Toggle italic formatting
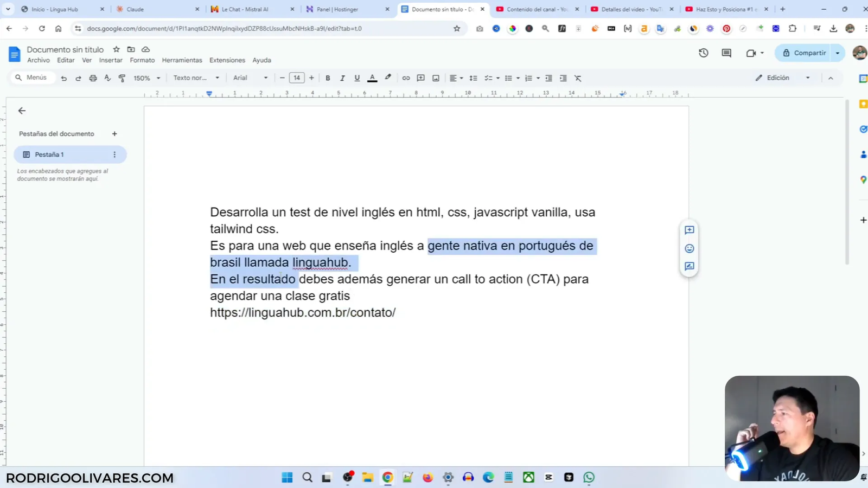The width and height of the screenshot is (868, 488). (x=342, y=78)
